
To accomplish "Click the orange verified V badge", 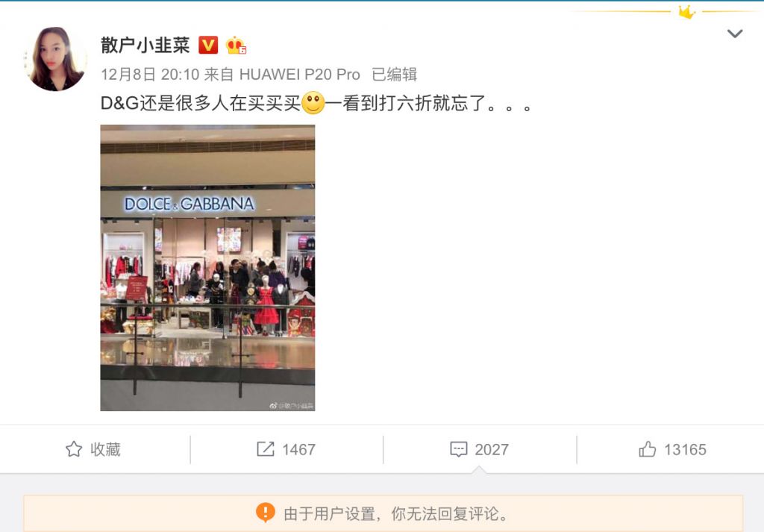I will (208, 46).
